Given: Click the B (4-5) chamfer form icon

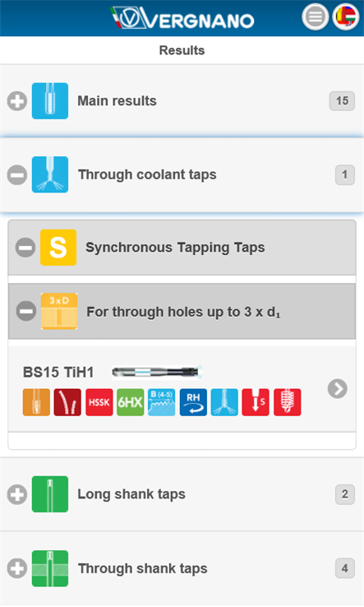Looking at the screenshot, I should coord(162,402).
